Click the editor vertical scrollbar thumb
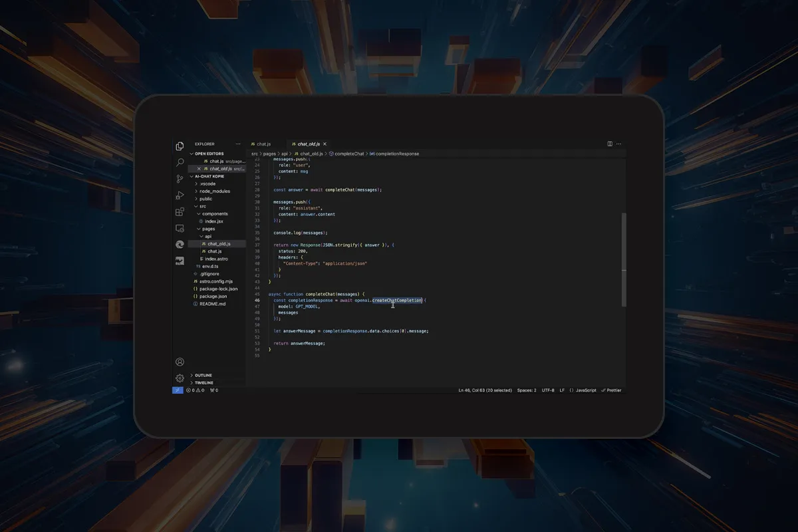Screen dimensions: 798x532 pos(624,259)
